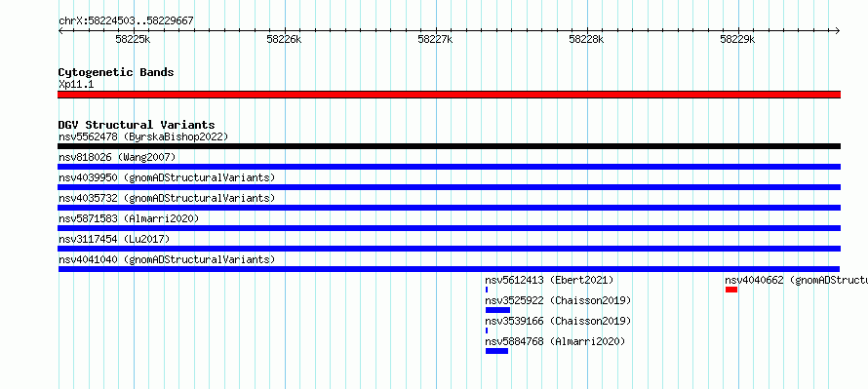Click the tiny nsv3539166 blue marker
868x389 pixels.
(x=487, y=331)
